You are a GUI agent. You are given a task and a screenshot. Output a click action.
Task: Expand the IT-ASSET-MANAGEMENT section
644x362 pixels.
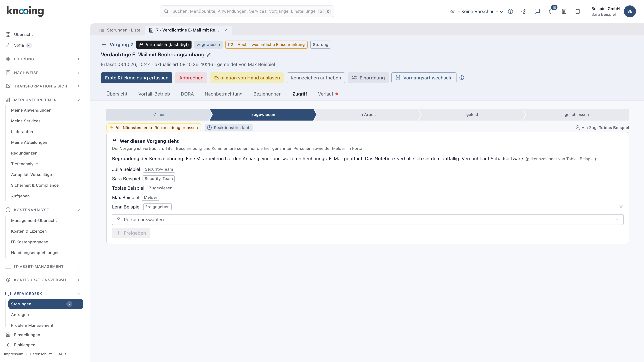coord(43,267)
